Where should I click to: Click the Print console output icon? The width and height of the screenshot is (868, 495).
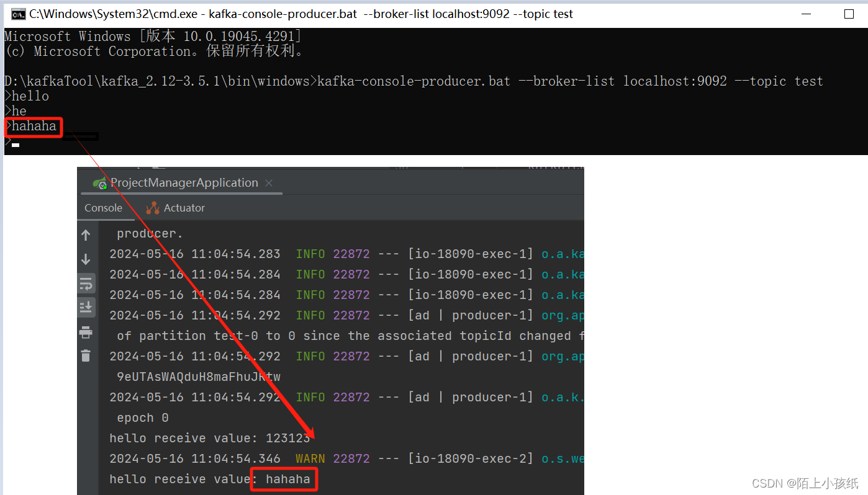[86, 332]
